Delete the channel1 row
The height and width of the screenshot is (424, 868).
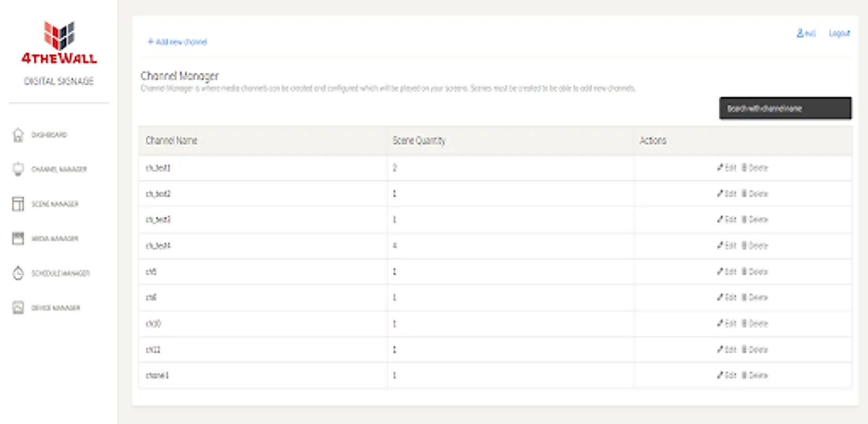pos(754,375)
